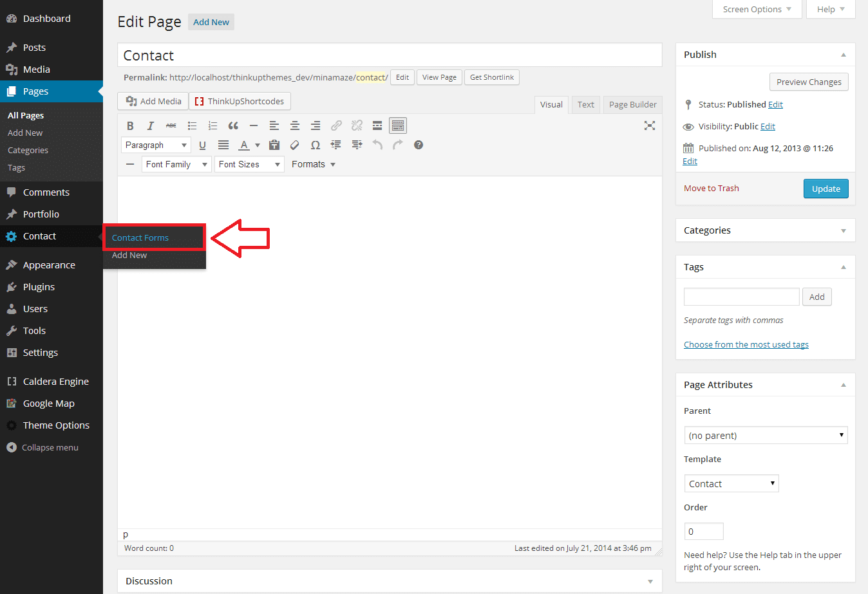The height and width of the screenshot is (594, 868).
Task: Insert a blockquote
Action: 233,126
